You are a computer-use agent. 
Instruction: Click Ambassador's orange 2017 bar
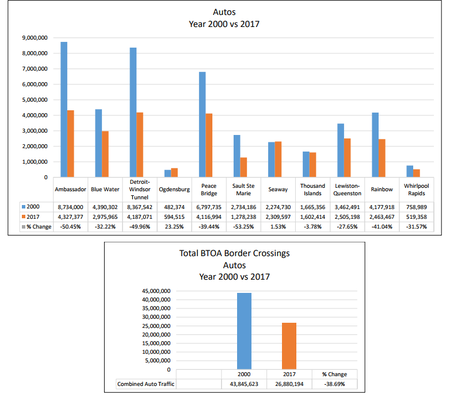coord(71,144)
